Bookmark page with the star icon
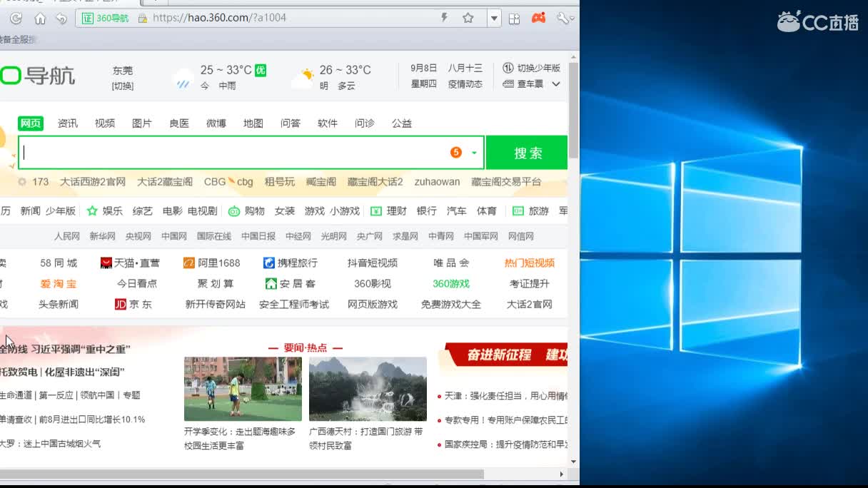Screen dimensions: 868x488 click(468, 18)
